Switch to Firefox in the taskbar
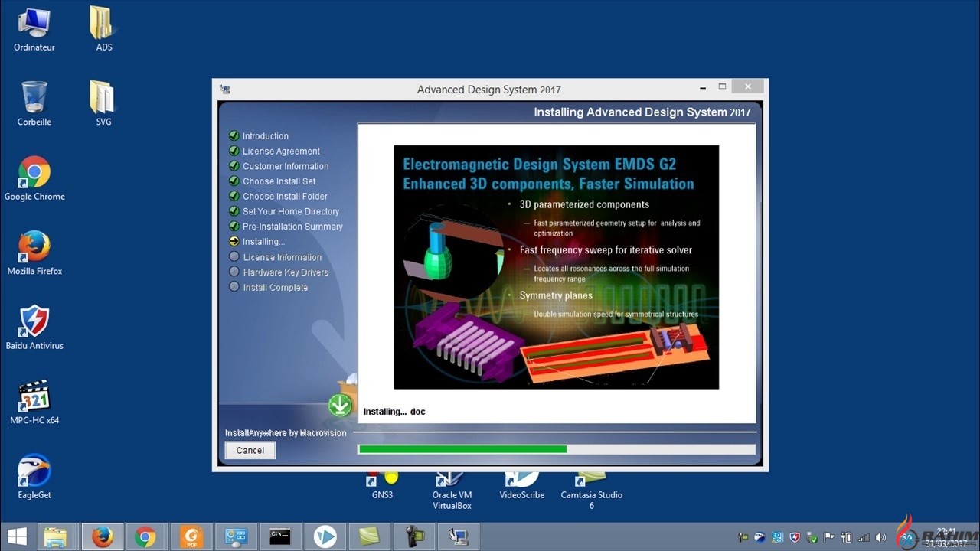The width and height of the screenshot is (980, 551). click(x=102, y=537)
